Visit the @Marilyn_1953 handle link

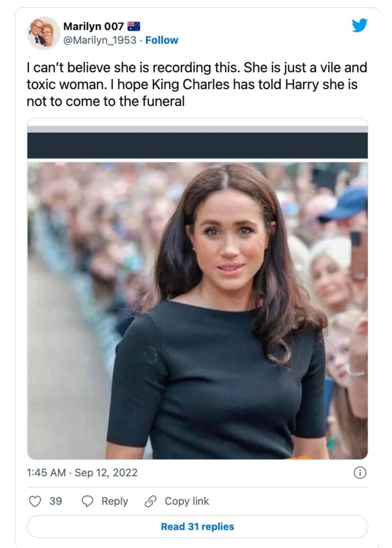(99, 40)
